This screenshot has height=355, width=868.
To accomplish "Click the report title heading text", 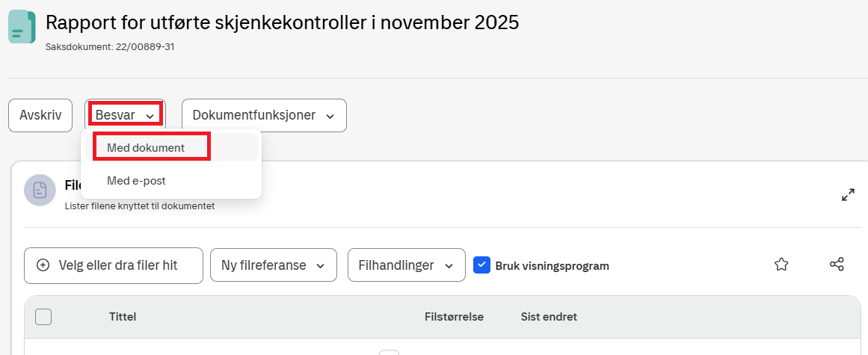I will [282, 22].
